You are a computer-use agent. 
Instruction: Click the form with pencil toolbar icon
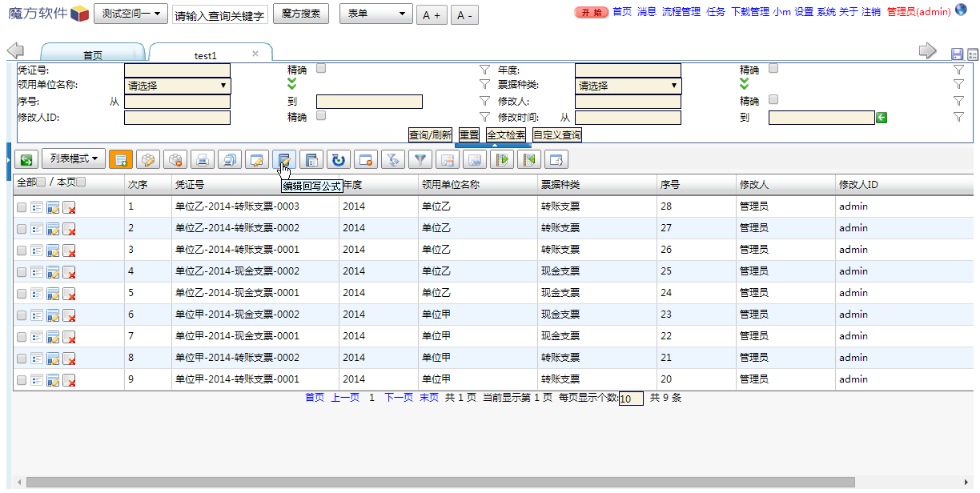click(x=257, y=159)
